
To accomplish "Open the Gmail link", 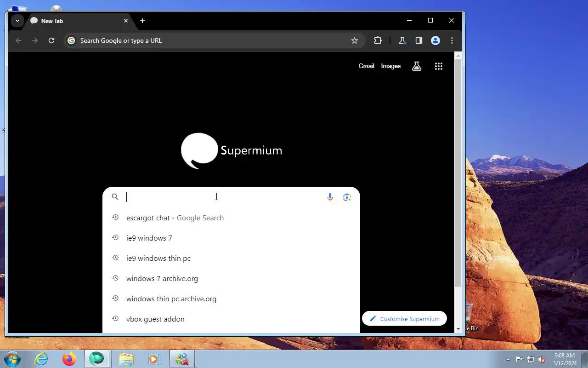I will pos(366,66).
